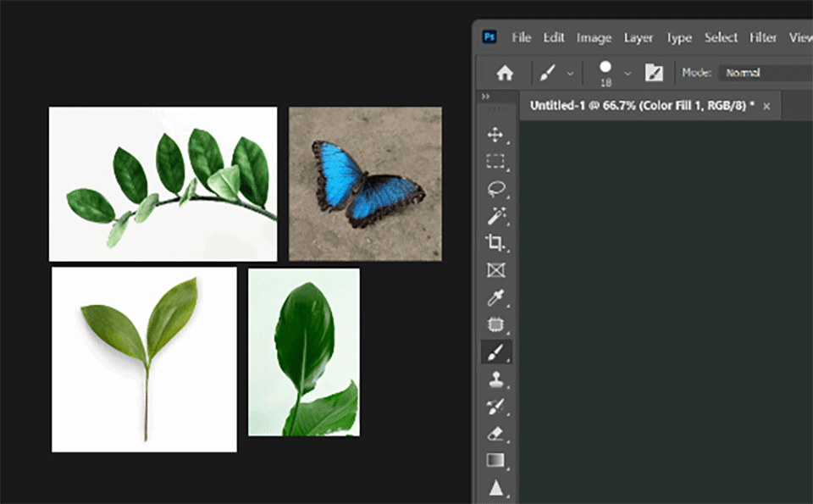Select the History Brush tool

(x=496, y=406)
